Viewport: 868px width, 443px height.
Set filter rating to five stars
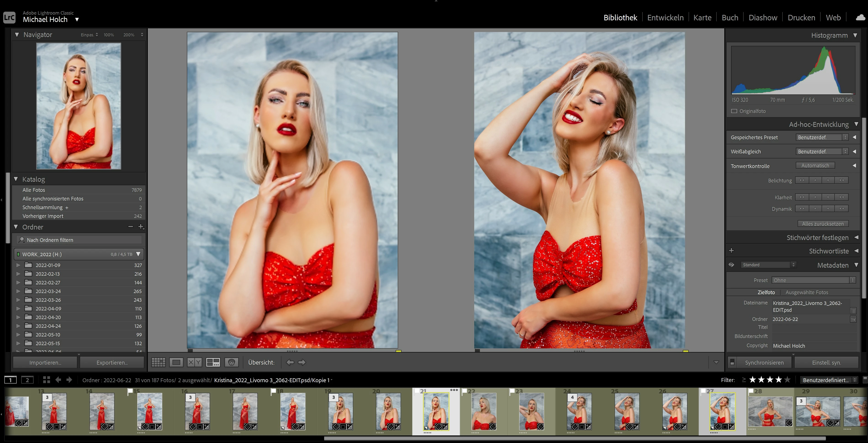787,380
